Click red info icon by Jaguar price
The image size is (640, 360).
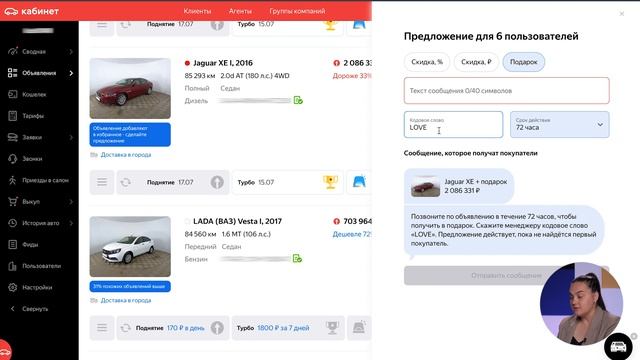point(336,63)
